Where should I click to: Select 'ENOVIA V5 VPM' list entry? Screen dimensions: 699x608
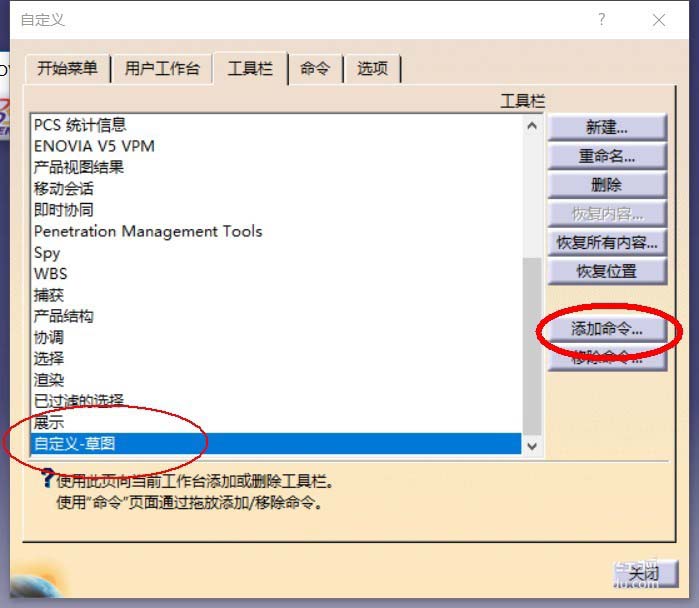pos(276,146)
